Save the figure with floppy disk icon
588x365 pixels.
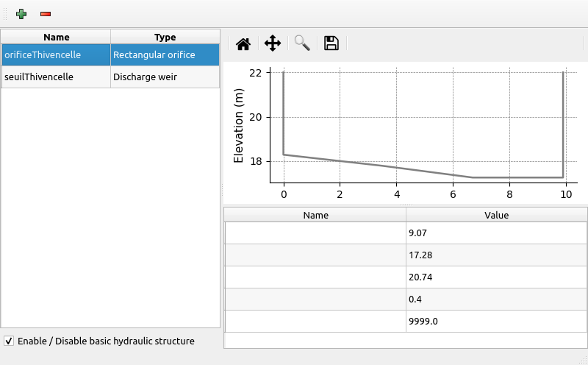(x=331, y=43)
